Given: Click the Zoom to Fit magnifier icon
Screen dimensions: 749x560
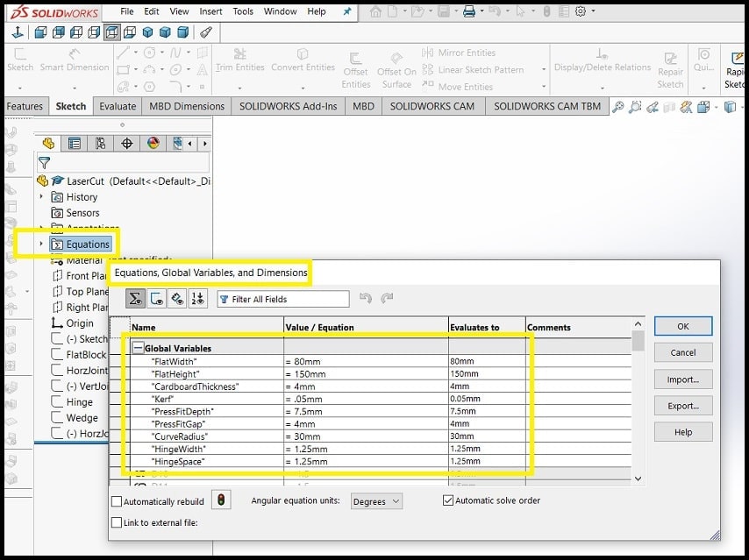Looking at the screenshot, I should tap(617, 107).
